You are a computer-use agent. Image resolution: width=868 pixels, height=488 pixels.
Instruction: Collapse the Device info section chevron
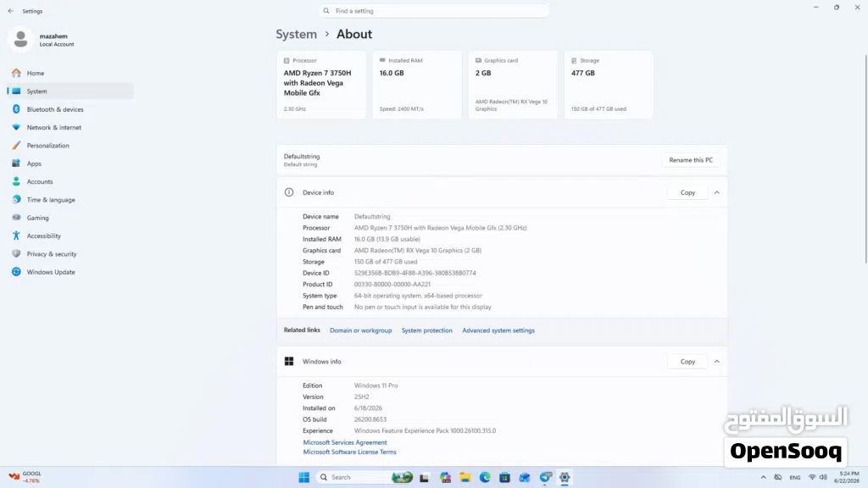(717, 192)
